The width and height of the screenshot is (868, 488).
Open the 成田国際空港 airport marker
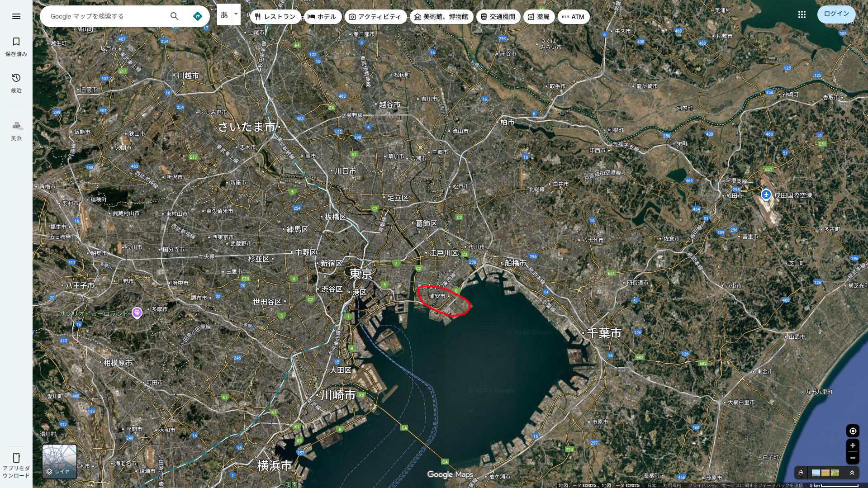766,195
